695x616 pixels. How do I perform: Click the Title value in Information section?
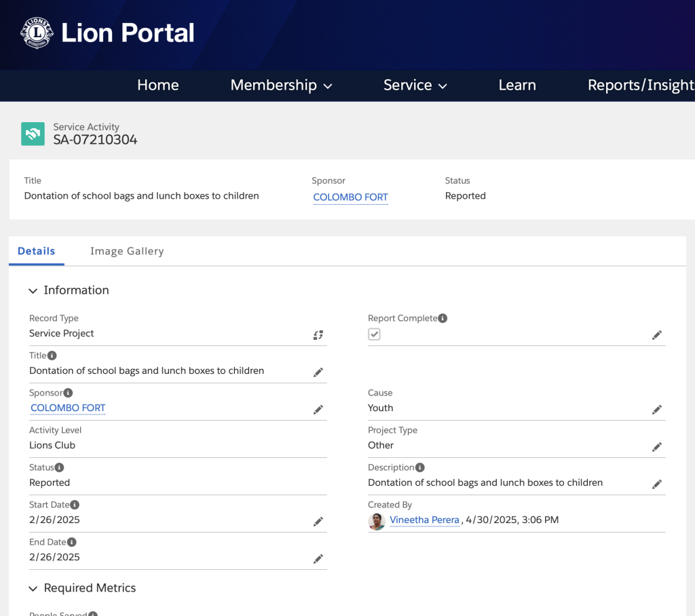click(x=147, y=370)
